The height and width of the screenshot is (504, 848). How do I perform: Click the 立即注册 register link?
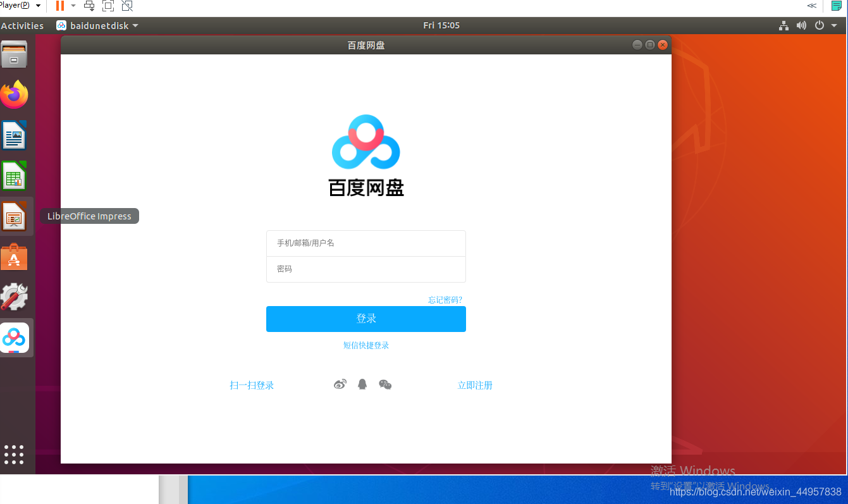click(x=475, y=385)
